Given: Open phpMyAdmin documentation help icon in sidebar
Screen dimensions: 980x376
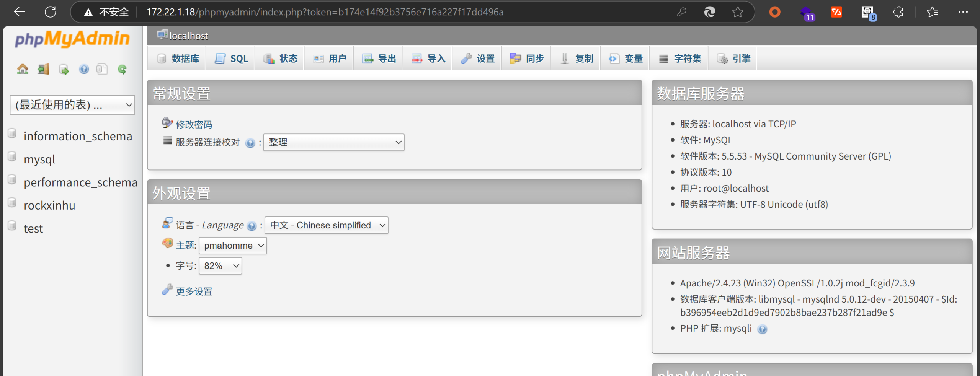Looking at the screenshot, I should 84,69.
